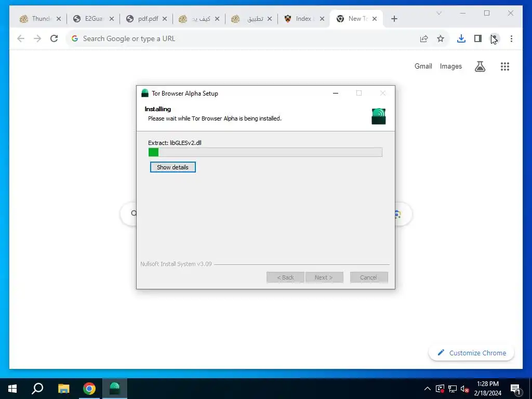Click the share page icon
The width and height of the screenshot is (532, 399).
point(424,38)
